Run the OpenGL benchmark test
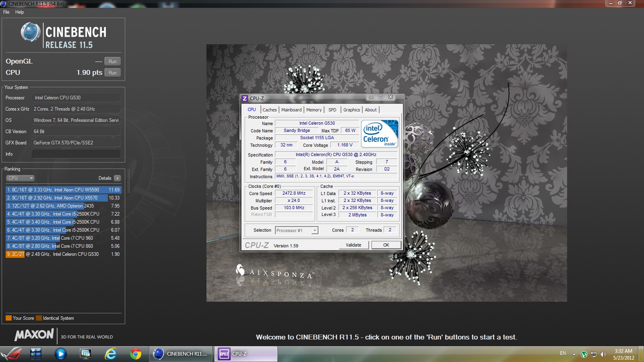The image size is (644, 362). tap(113, 62)
